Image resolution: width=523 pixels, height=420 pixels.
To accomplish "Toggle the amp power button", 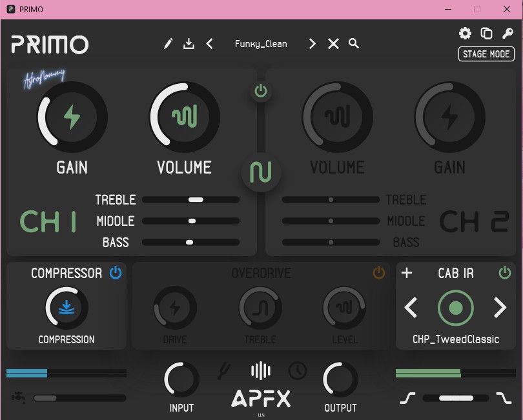I will 261,91.
